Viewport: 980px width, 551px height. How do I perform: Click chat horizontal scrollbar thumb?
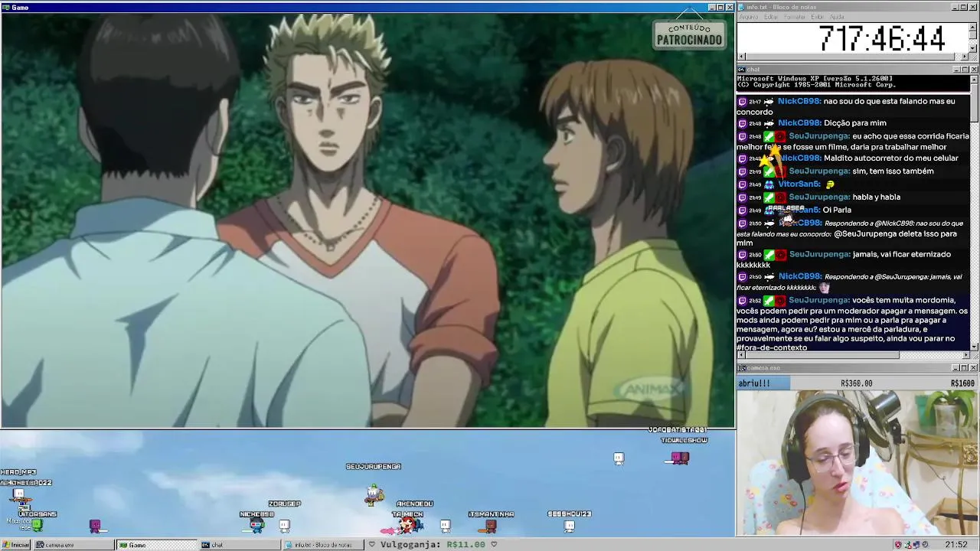coord(822,355)
